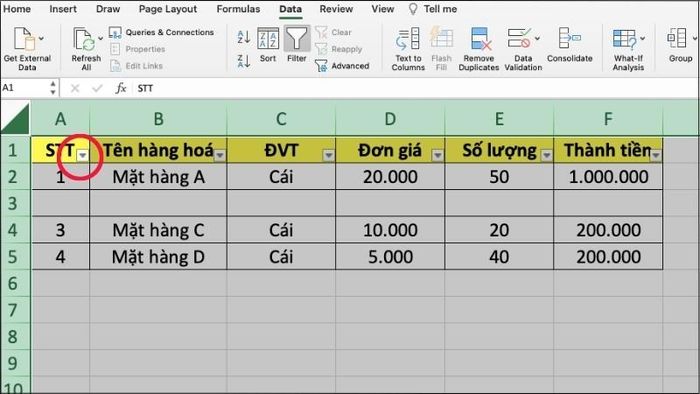Open Advanced filter options

342,66
